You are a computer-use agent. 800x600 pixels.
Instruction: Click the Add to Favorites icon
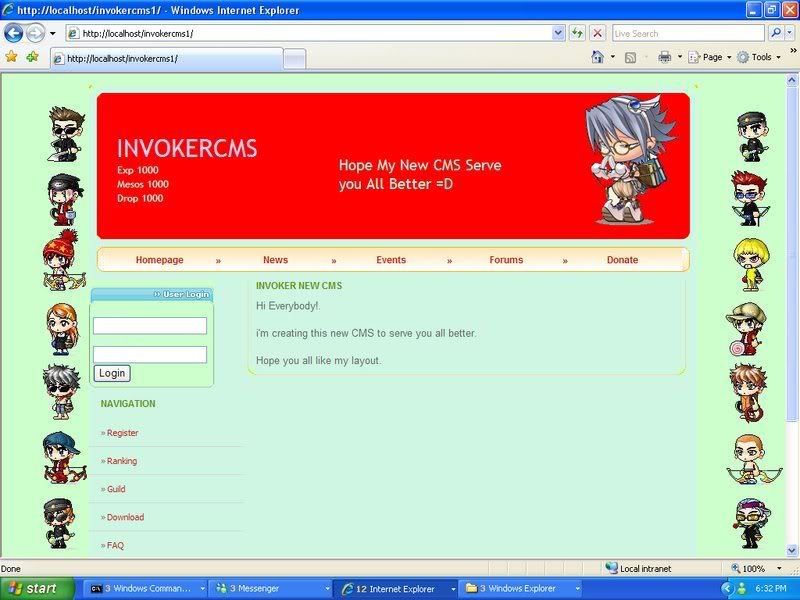[32, 57]
